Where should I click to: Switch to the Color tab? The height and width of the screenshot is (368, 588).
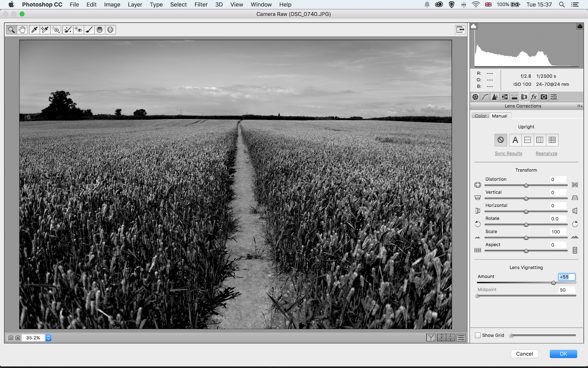pos(480,116)
